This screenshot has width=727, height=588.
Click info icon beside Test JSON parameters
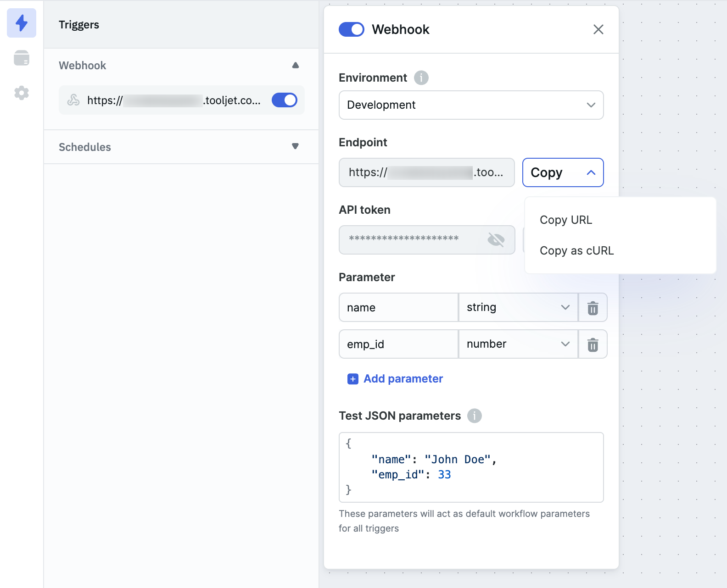(x=474, y=416)
